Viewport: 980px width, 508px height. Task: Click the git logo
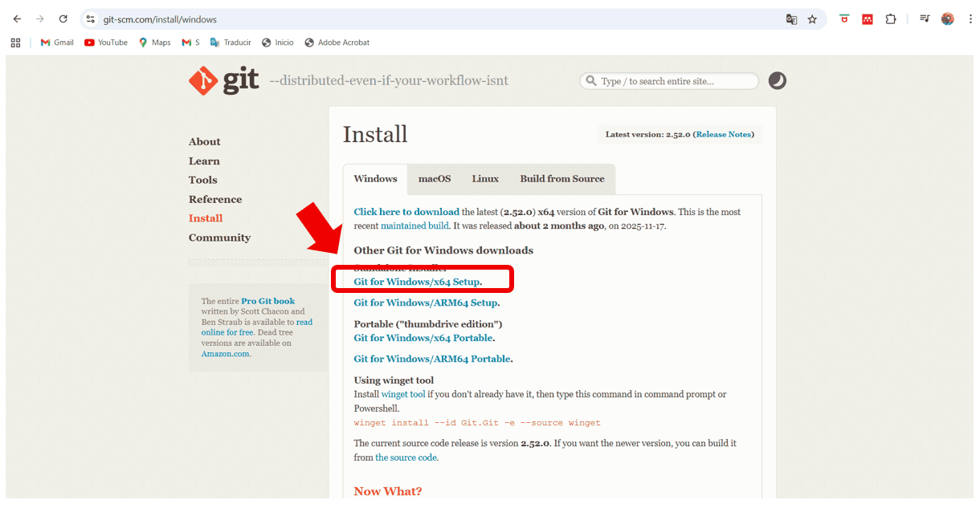point(224,81)
